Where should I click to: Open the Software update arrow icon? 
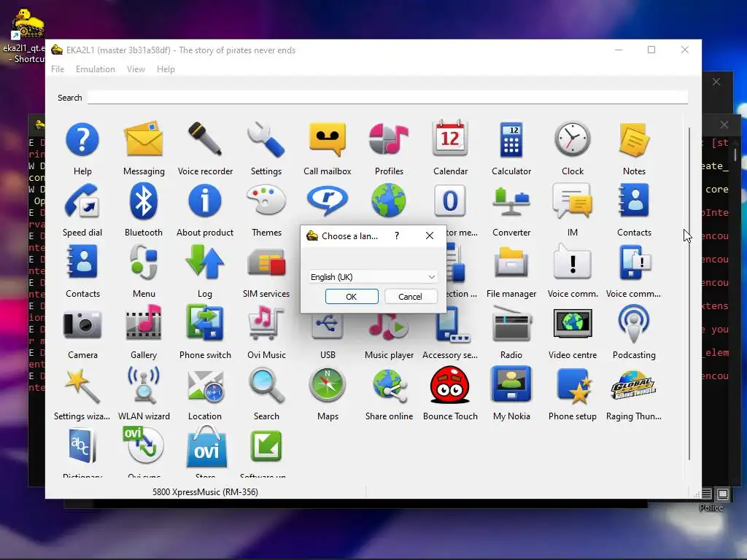click(x=266, y=446)
